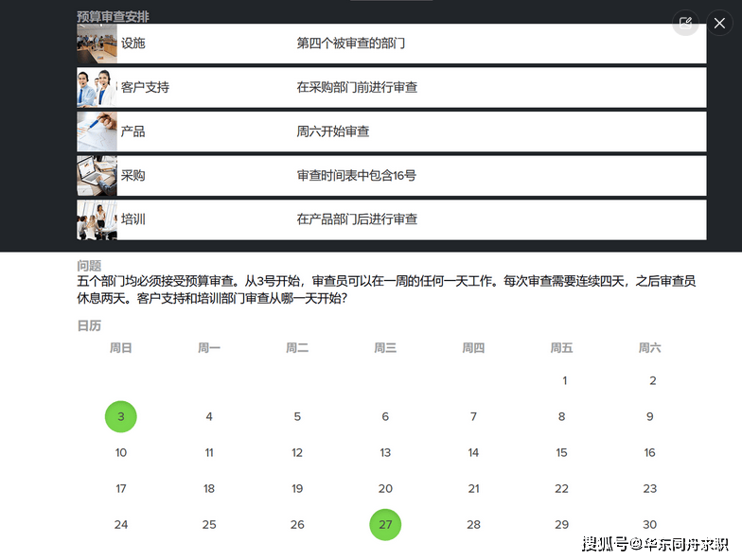Click the 预算审查安排 heading
This screenshot has height=560, width=742.
click(x=114, y=17)
